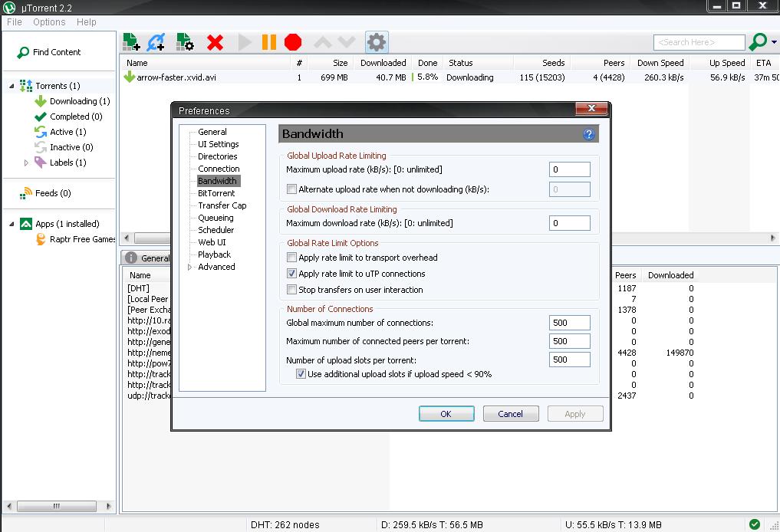Click the Labels tag icon in sidebar
Image resolution: width=780 pixels, height=532 pixels.
pos(41,162)
